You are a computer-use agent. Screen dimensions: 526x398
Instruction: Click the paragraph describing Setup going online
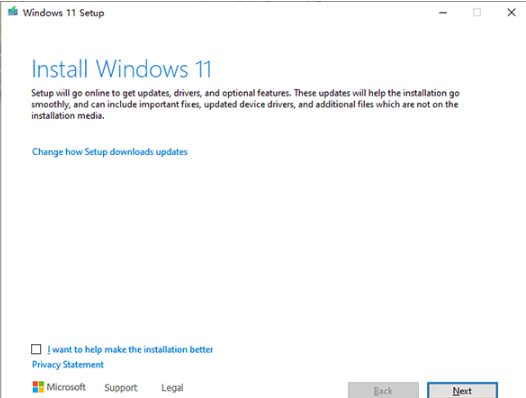pos(245,104)
